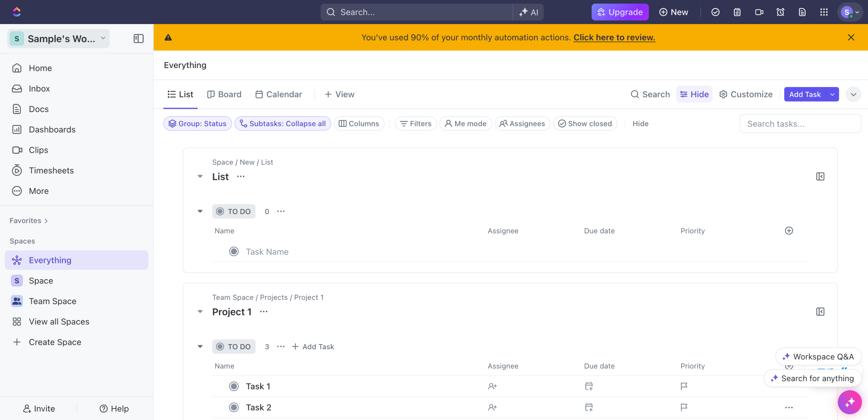Click the purple AI assistant floating button
The image size is (868, 420).
coord(849,402)
